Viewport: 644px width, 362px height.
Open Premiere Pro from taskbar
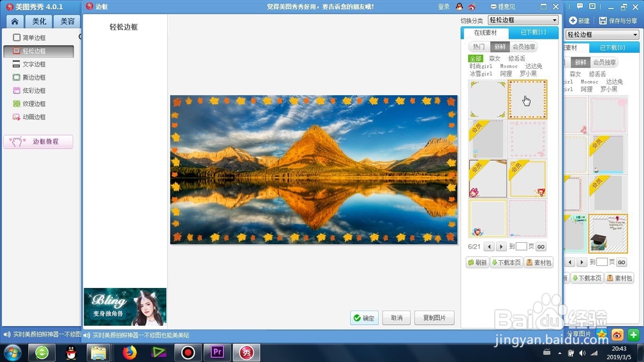(217, 352)
